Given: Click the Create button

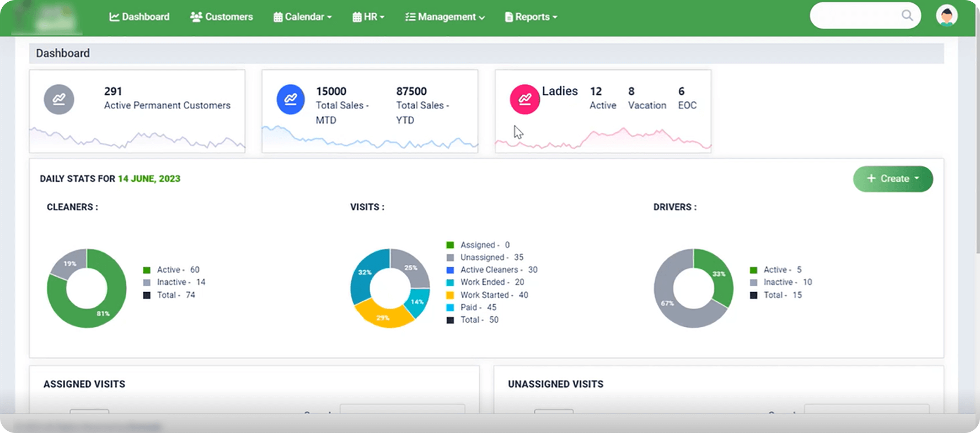Looking at the screenshot, I should (893, 179).
